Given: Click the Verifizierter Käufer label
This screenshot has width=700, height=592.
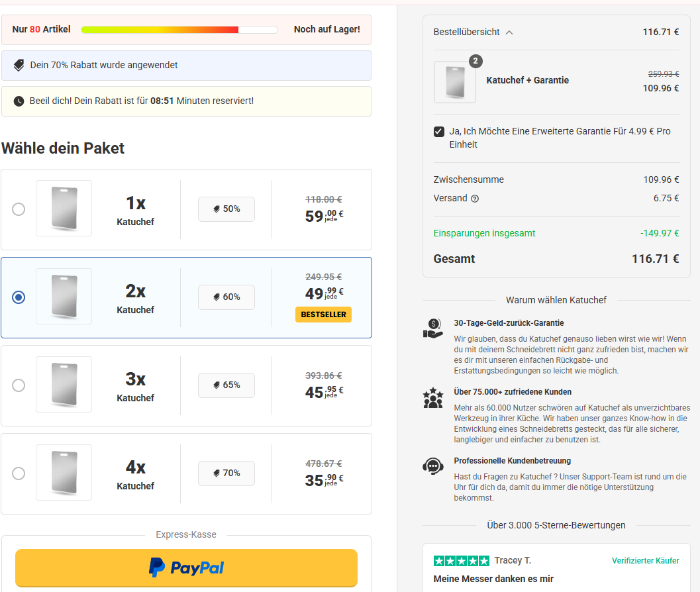Looking at the screenshot, I should (645, 561).
